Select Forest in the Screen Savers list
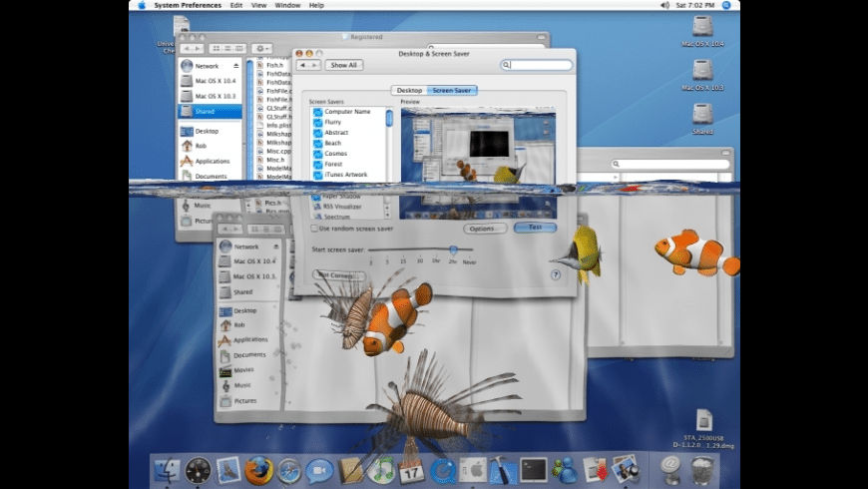 point(333,164)
